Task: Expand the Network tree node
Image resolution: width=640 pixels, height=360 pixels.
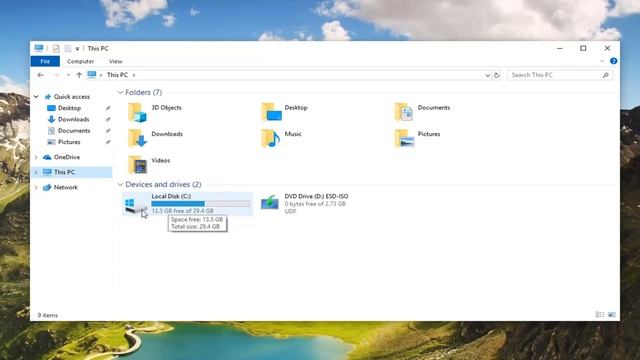Action: [x=36, y=187]
